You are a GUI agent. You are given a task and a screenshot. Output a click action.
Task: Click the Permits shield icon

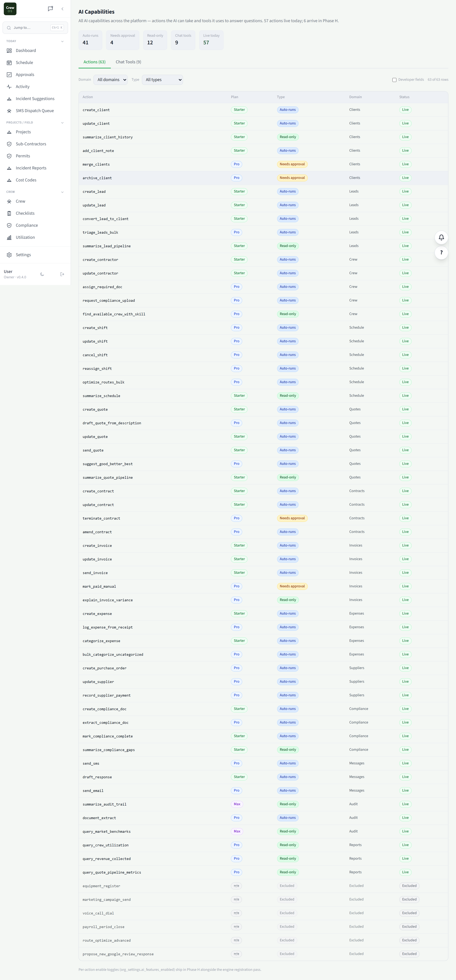click(9, 156)
